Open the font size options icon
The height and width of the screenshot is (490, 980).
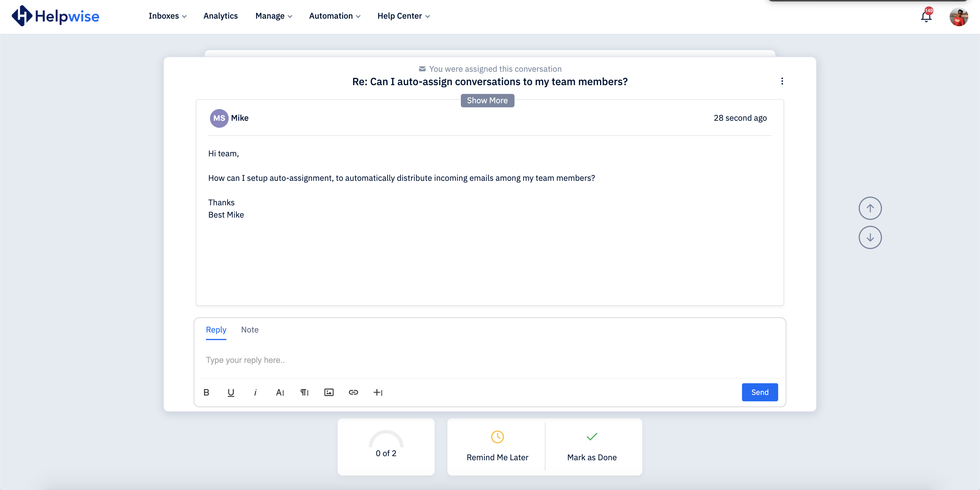click(280, 392)
